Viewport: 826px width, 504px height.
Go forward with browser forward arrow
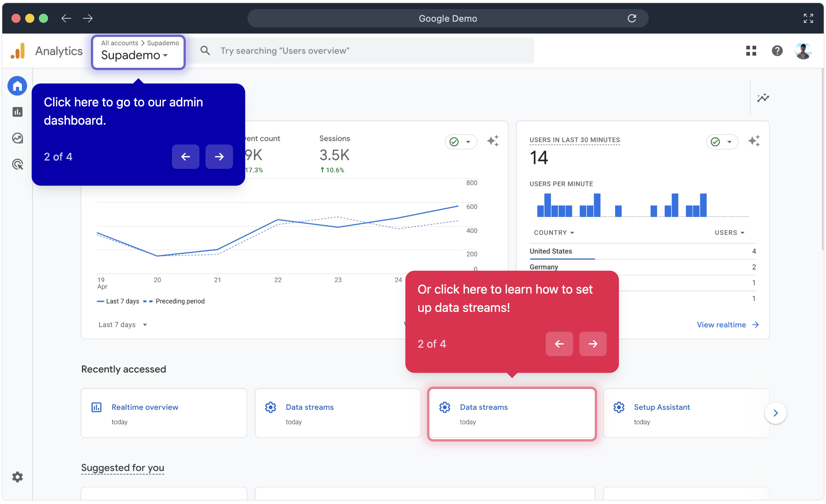pyautogui.click(x=88, y=18)
